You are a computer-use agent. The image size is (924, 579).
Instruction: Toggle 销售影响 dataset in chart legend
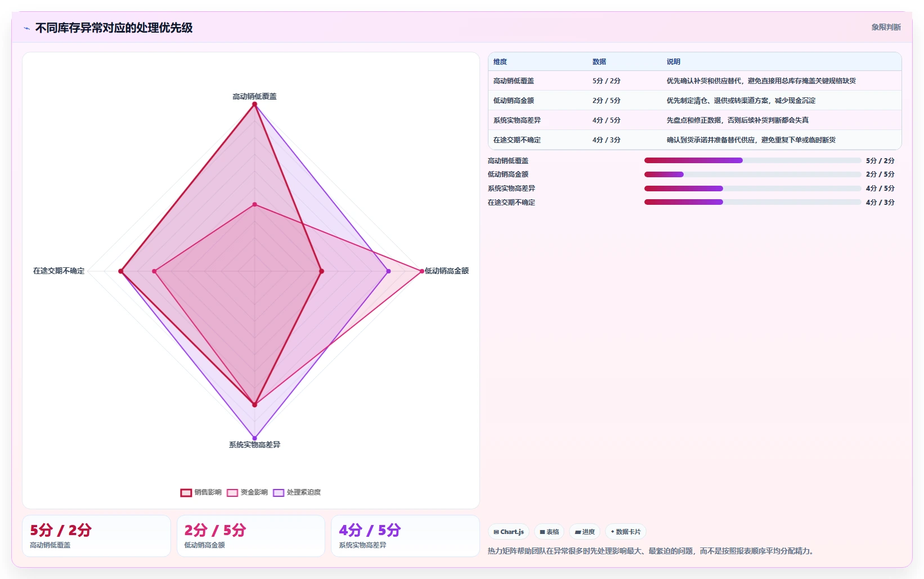(201, 492)
